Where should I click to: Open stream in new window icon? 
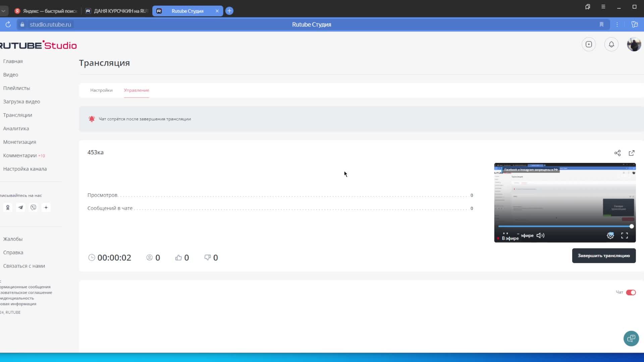pyautogui.click(x=632, y=153)
